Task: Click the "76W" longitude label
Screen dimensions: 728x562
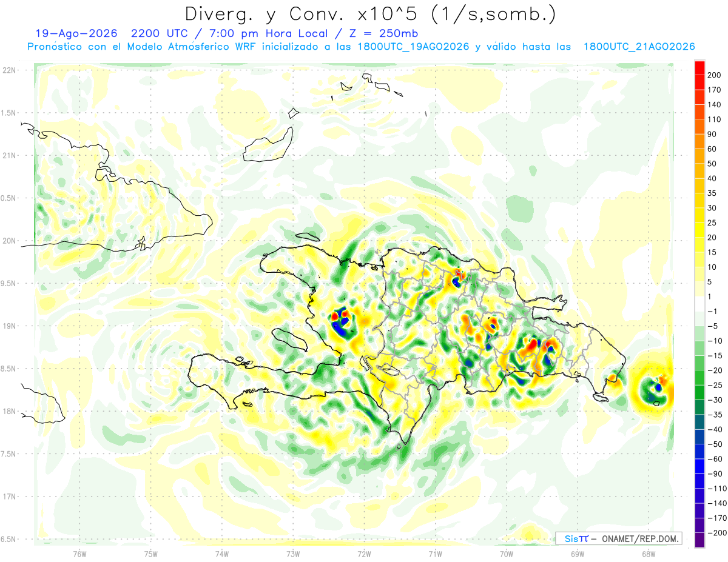Action: coord(79,554)
